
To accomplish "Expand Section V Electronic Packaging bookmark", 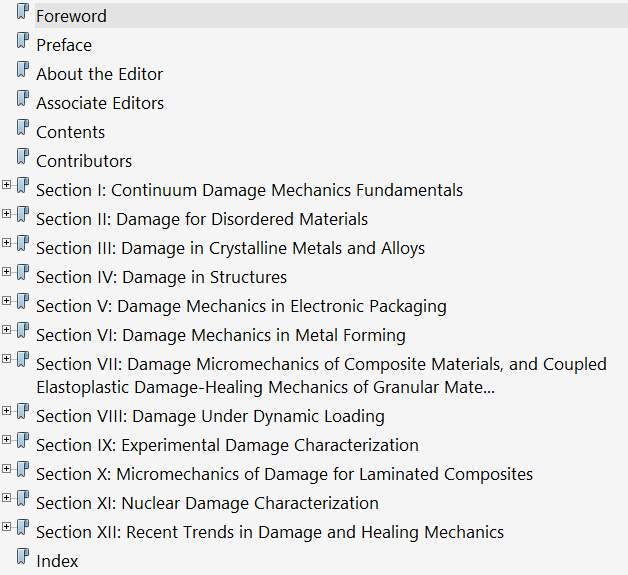I will [7, 301].
